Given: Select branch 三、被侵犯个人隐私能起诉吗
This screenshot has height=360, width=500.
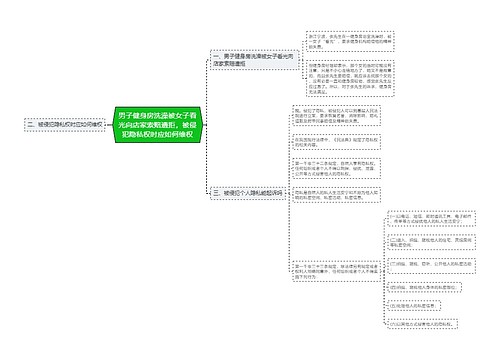Looking at the screenshot, I should (x=248, y=193).
